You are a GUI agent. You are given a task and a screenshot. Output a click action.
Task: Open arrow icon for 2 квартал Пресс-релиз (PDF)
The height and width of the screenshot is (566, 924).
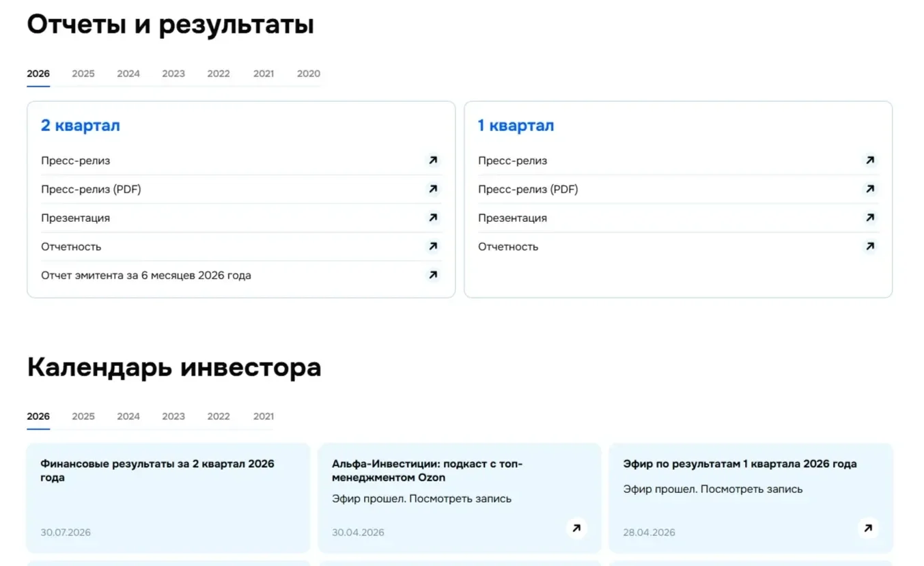tap(432, 189)
